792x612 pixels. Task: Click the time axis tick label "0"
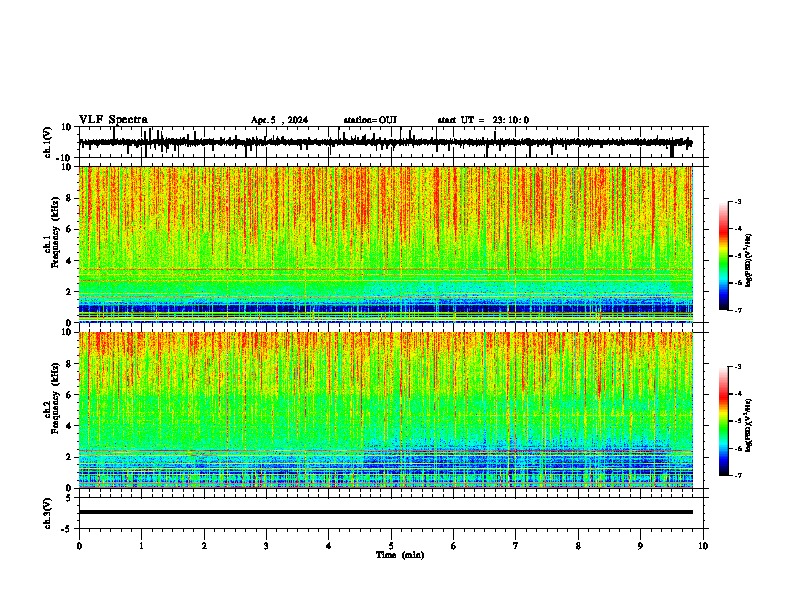click(x=79, y=546)
